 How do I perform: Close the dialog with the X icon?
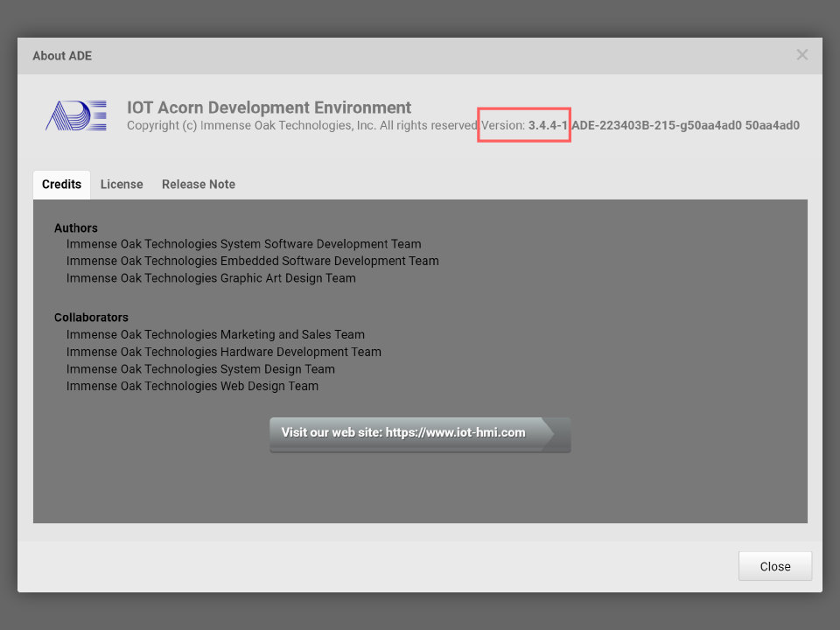pyautogui.click(x=801, y=55)
